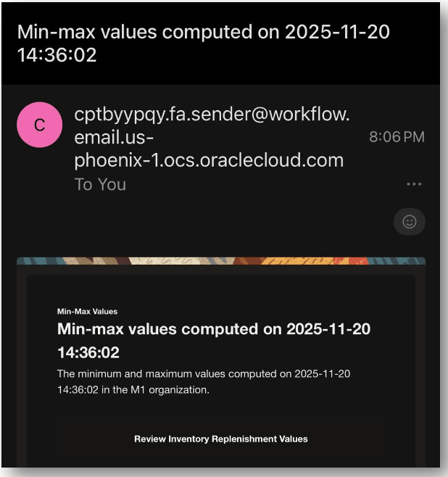Click the 8:06 PM timestamp
Image resolution: width=448 pixels, height=477 pixels.
coord(397,137)
